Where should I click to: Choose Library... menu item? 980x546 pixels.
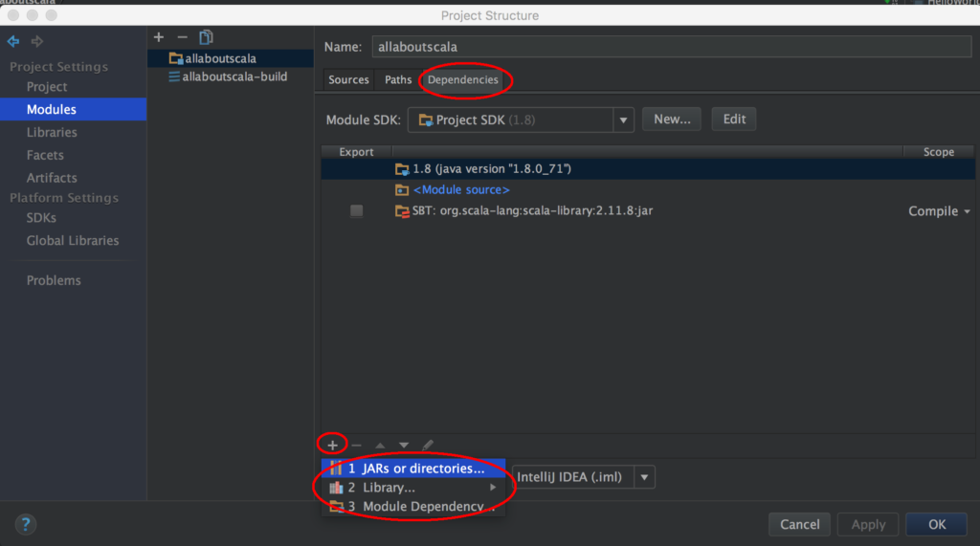point(413,488)
